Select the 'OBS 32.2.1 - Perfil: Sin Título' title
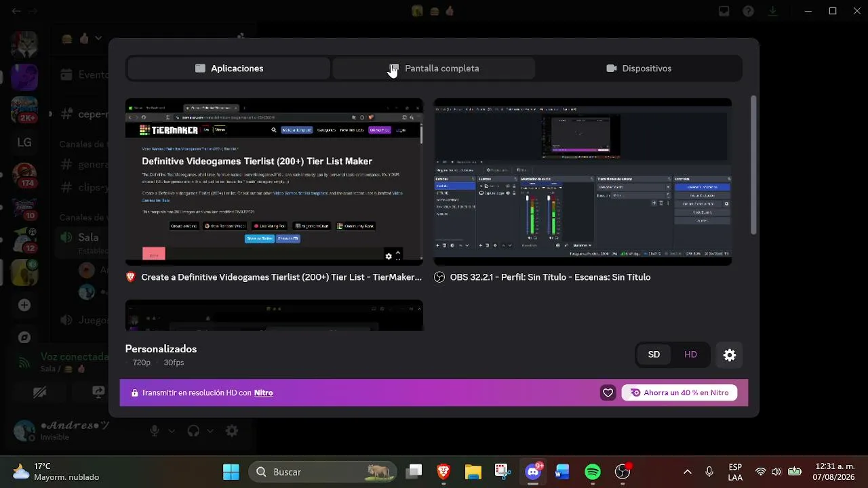868x488 pixels. coord(550,277)
